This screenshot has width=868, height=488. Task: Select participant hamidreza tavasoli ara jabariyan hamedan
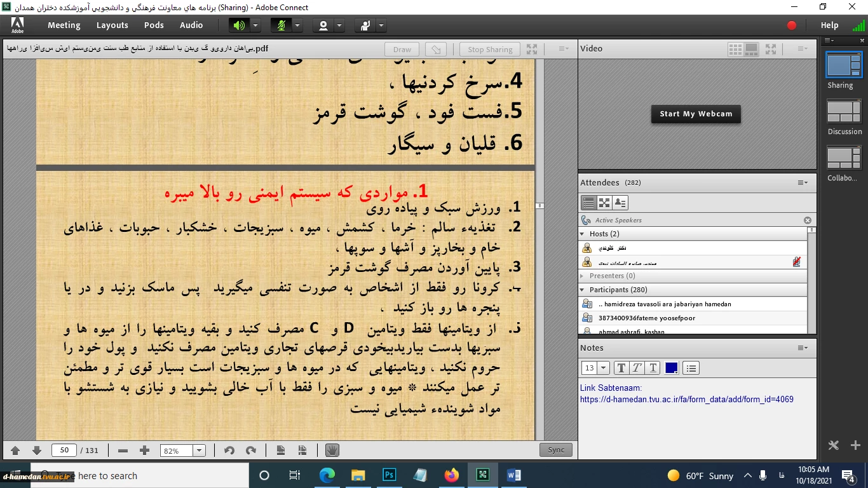click(693, 304)
